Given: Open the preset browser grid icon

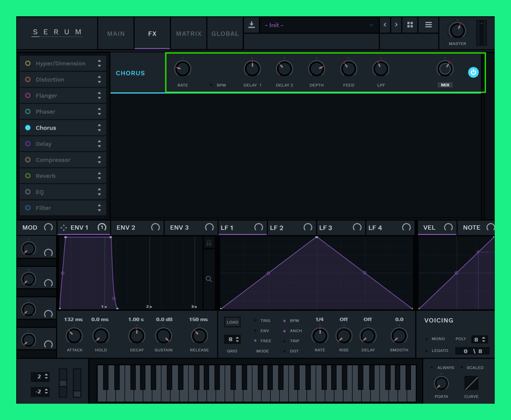Looking at the screenshot, I should pyautogui.click(x=410, y=25).
